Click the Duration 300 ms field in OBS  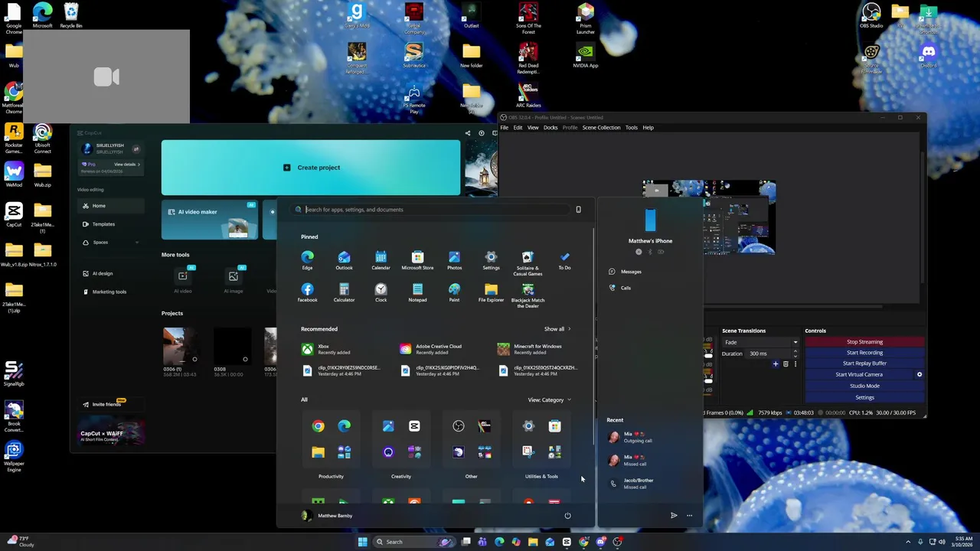coord(770,354)
